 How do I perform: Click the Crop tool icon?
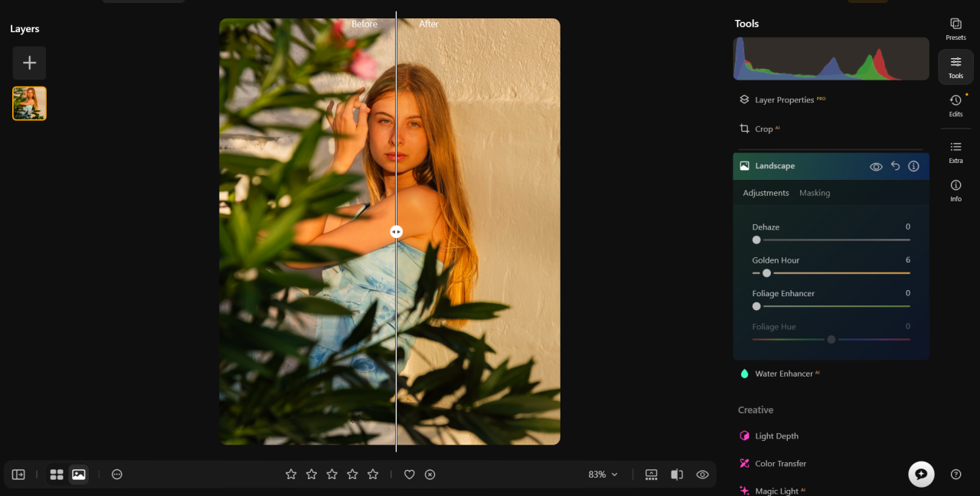[x=744, y=129]
